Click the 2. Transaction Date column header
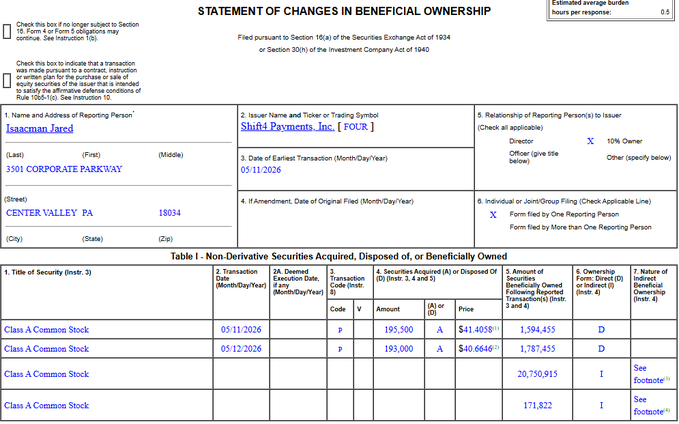Image resolution: width=679 pixels, height=424 pixels. [x=241, y=278]
